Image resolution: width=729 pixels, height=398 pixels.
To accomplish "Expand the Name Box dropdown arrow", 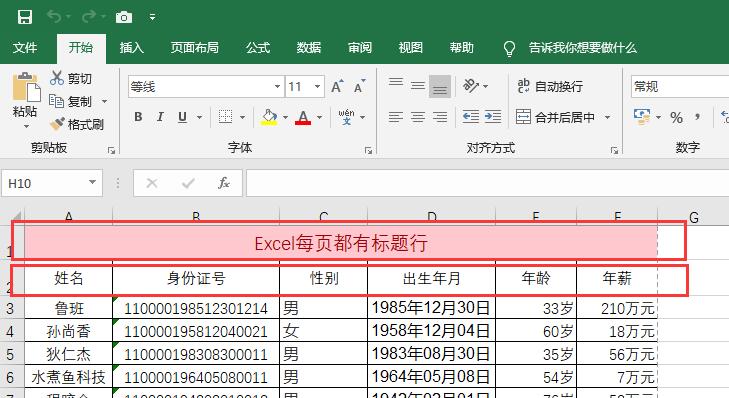I will (93, 182).
